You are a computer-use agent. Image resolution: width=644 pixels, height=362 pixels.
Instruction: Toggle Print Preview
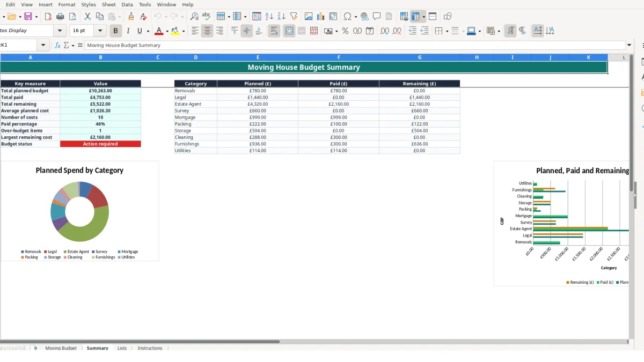pos(72,17)
